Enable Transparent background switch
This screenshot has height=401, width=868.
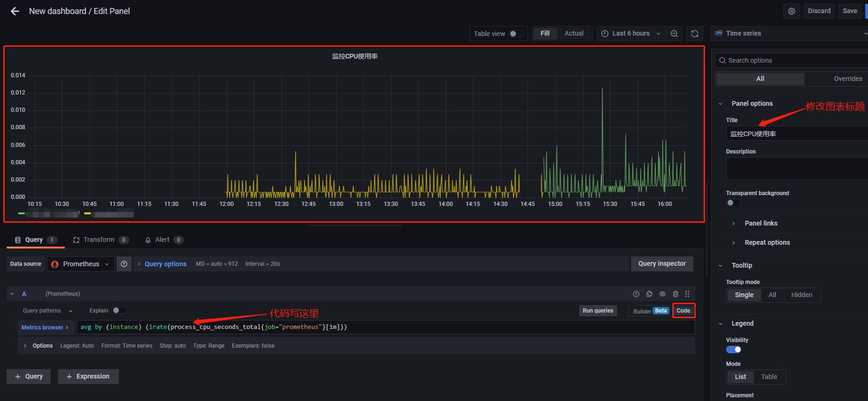pyautogui.click(x=733, y=203)
